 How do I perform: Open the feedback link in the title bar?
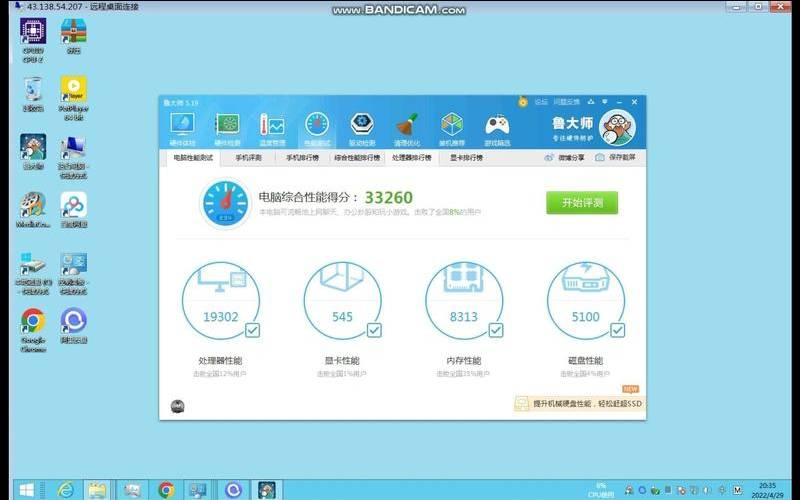(x=566, y=102)
